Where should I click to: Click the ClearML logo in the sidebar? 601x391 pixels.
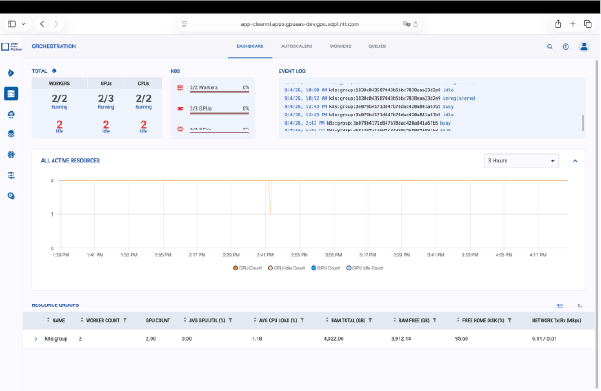pos(11,46)
